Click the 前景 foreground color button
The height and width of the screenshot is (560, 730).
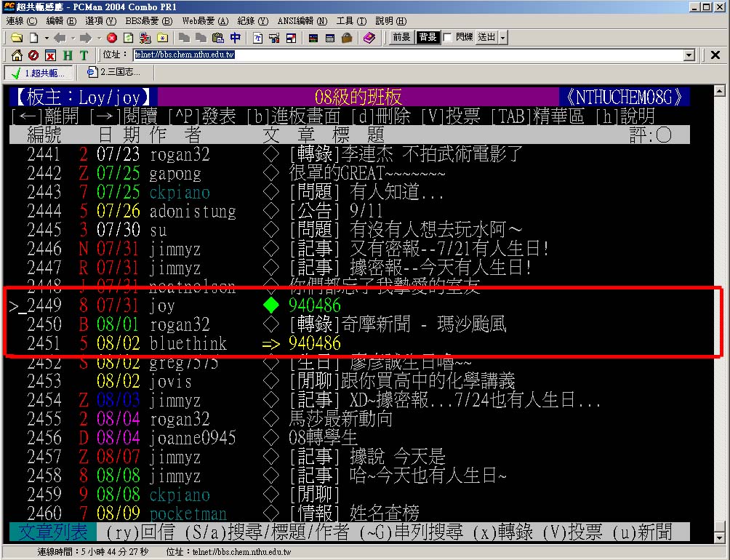pyautogui.click(x=401, y=38)
